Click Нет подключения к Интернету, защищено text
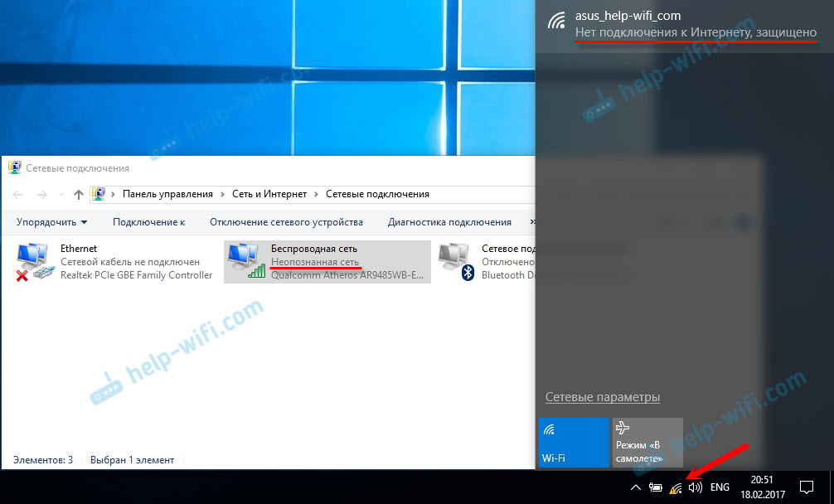 pyautogui.click(x=696, y=33)
